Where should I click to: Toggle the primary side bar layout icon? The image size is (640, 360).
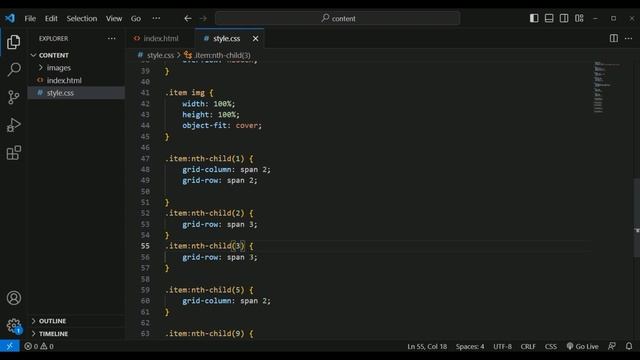tap(534, 18)
